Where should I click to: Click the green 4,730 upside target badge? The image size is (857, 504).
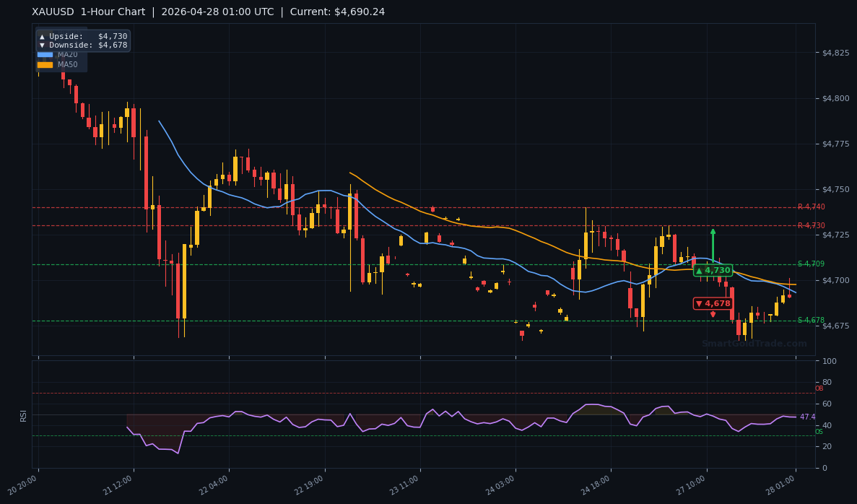(713, 270)
